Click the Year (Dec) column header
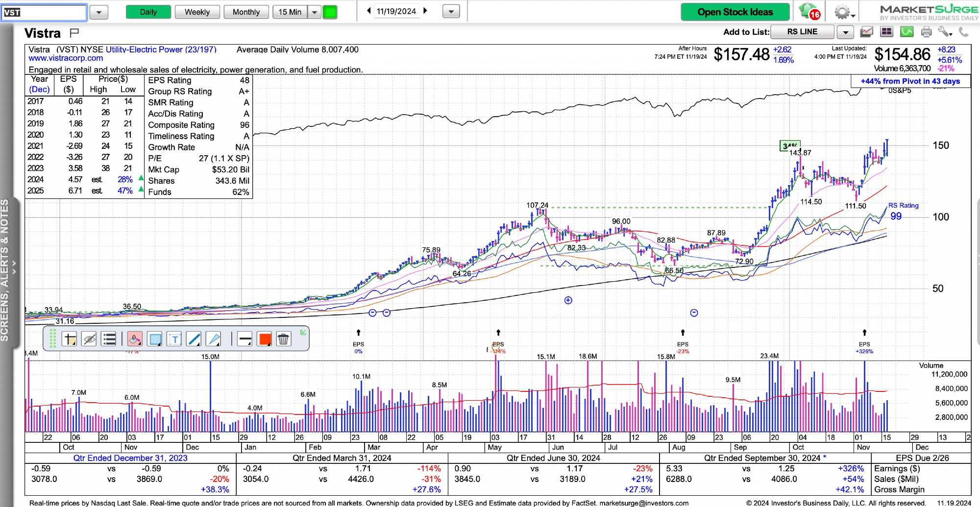The image size is (980, 507). coord(40,84)
